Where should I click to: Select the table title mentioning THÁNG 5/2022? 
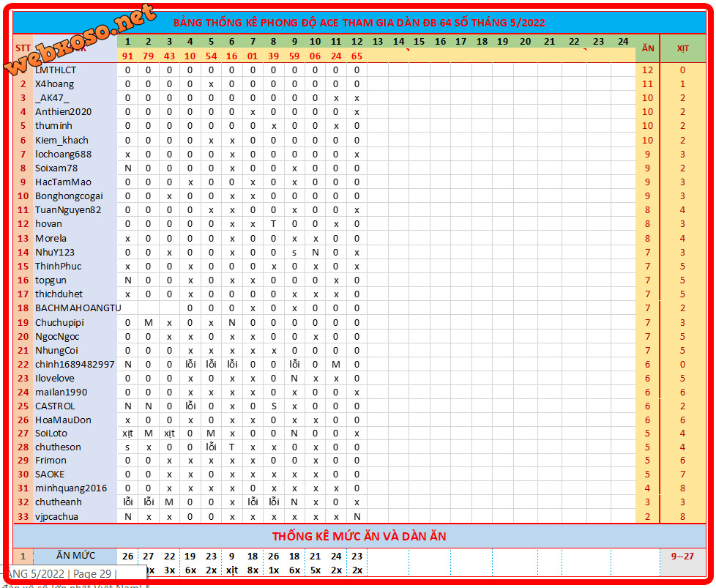click(x=359, y=23)
